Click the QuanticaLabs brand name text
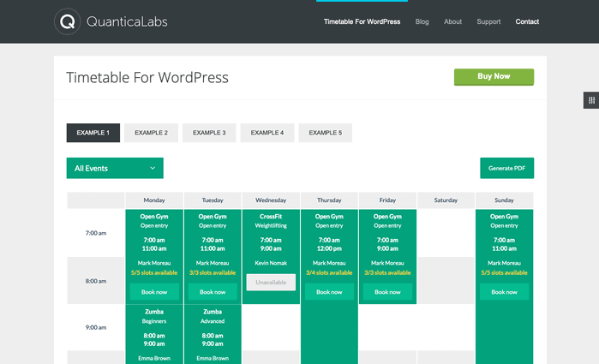 127,21
